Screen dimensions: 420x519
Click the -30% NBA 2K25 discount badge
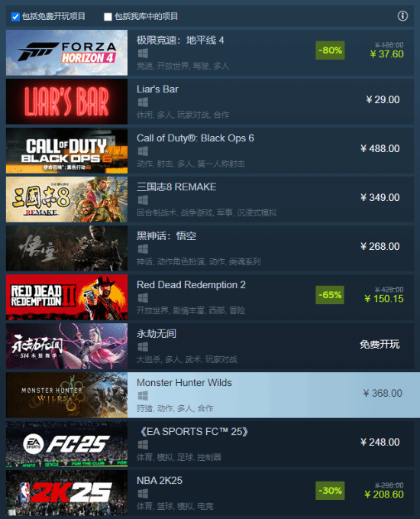point(330,491)
